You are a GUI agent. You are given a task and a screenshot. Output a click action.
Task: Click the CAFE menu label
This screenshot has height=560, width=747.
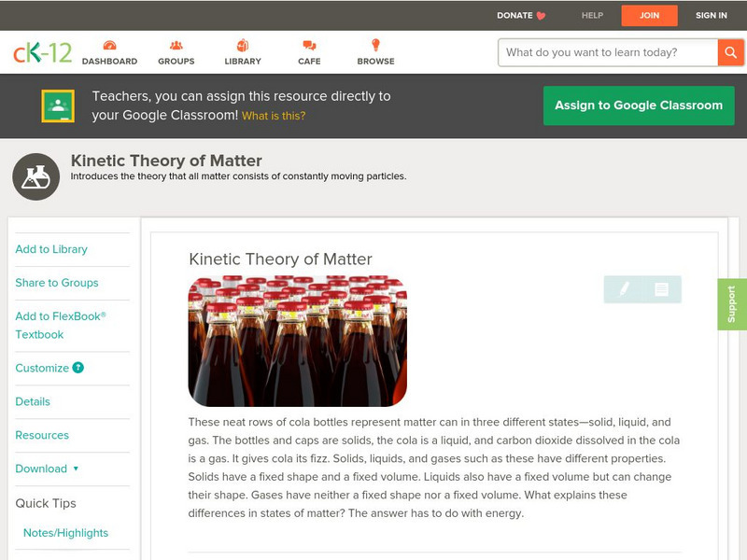click(309, 62)
